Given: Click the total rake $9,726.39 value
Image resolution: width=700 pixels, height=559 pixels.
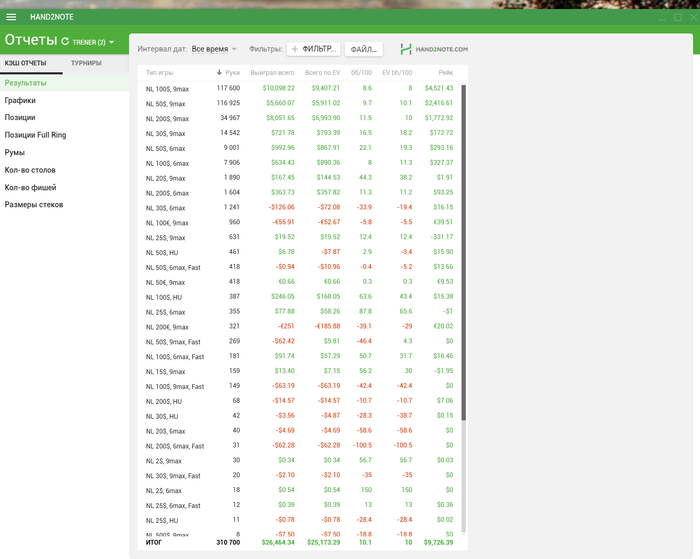Looking at the screenshot, I should coord(438,542).
